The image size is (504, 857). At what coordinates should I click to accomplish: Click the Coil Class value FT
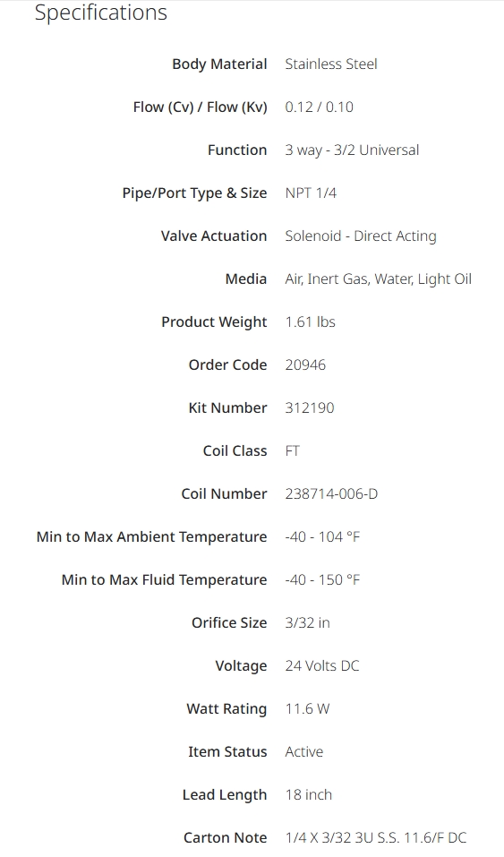[293, 451]
